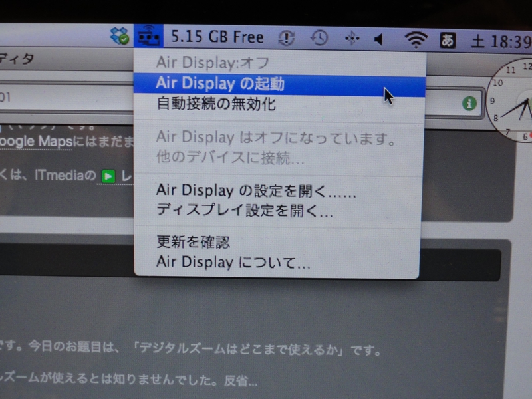Open 'Air Display について...' menu item

point(277,262)
